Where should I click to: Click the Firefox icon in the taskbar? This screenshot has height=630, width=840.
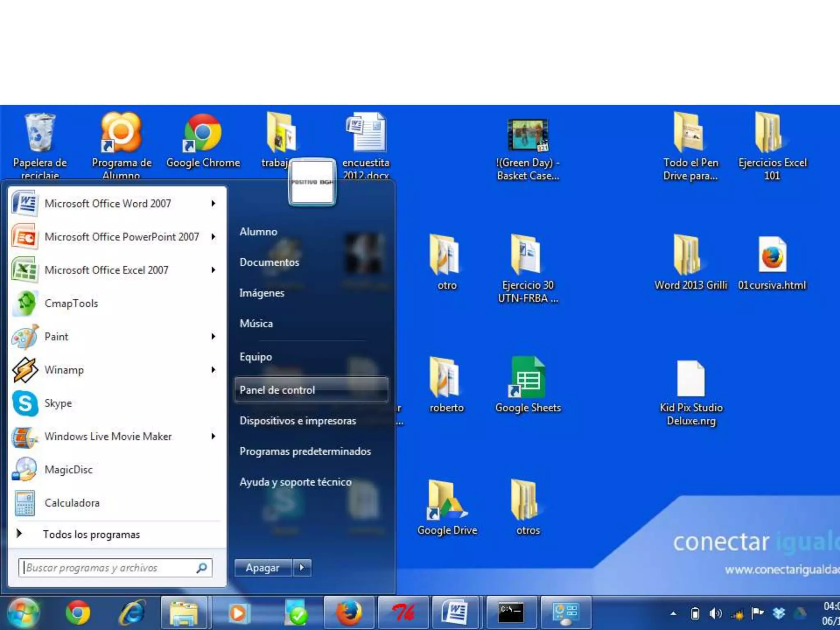(349, 613)
